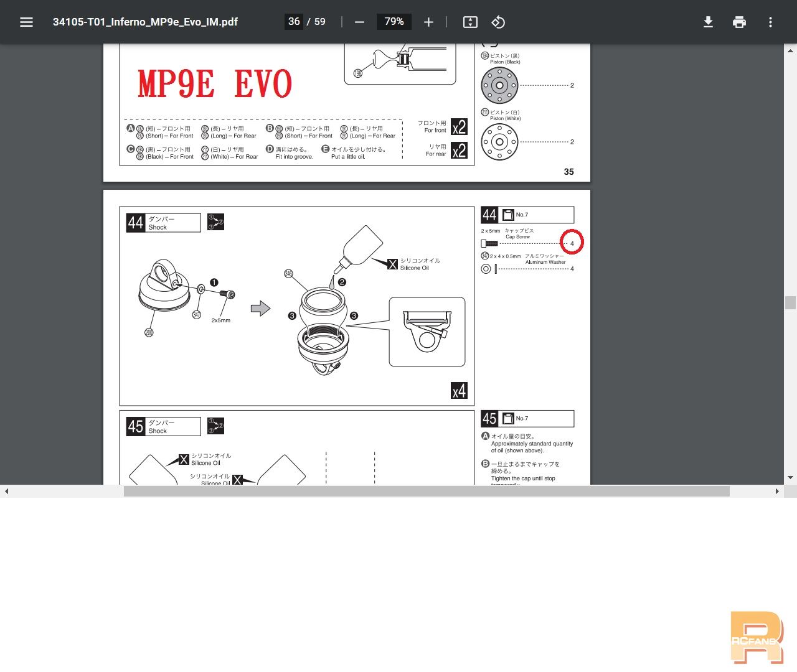Open the more actions menu
Screen dimensions: 797x672
[x=770, y=22]
